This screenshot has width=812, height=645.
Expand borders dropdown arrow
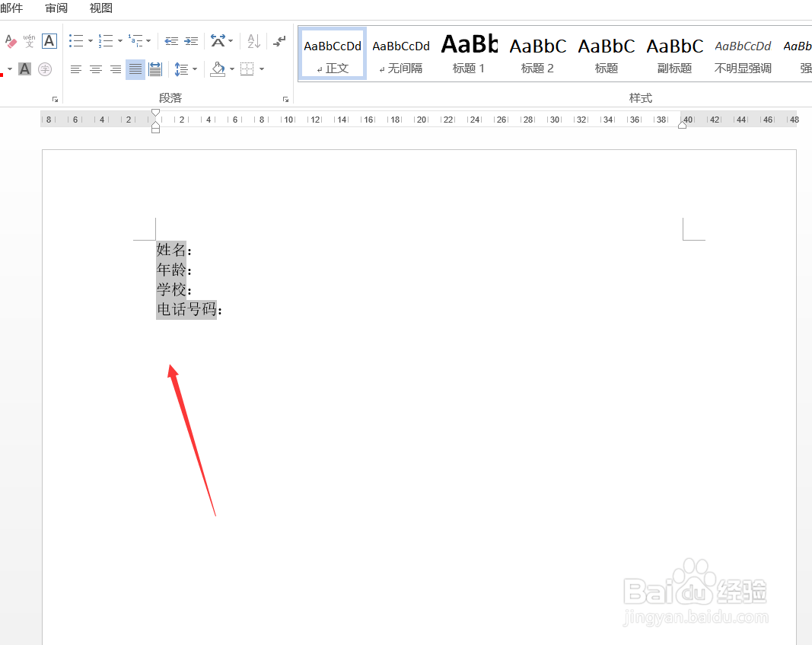click(262, 69)
